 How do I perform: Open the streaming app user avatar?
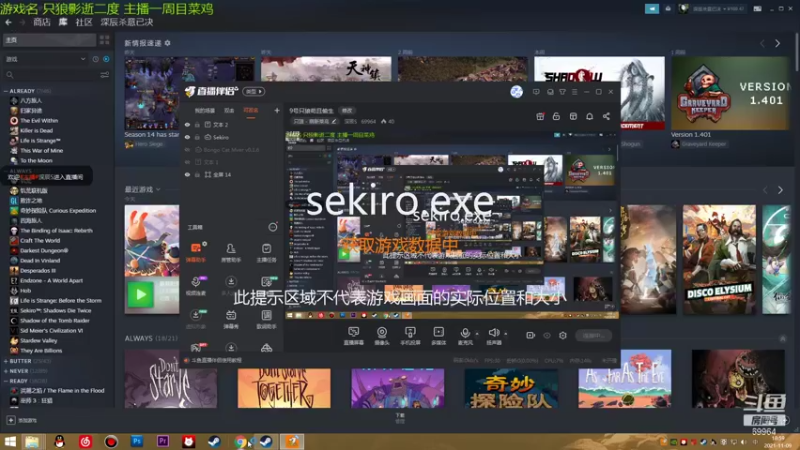pyautogui.click(x=516, y=92)
